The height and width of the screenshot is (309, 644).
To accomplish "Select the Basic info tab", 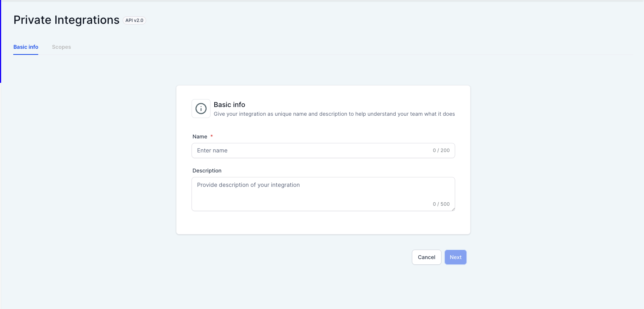I will (x=26, y=47).
